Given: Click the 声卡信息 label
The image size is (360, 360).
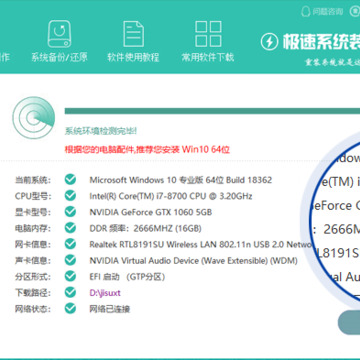Looking at the screenshot, I should click(x=33, y=261).
